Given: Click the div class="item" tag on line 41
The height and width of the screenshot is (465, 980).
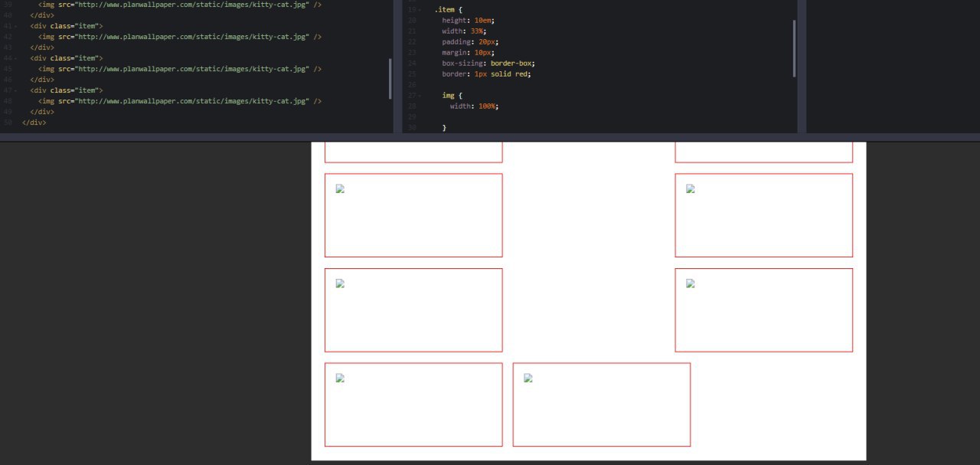Looking at the screenshot, I should click(67, 26).
